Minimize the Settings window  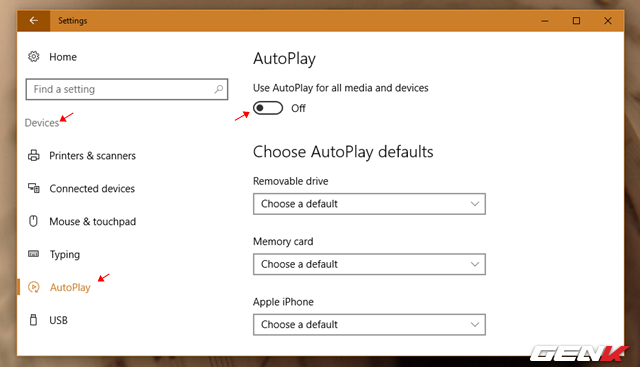pyautogui.click(x=545, y=20)
